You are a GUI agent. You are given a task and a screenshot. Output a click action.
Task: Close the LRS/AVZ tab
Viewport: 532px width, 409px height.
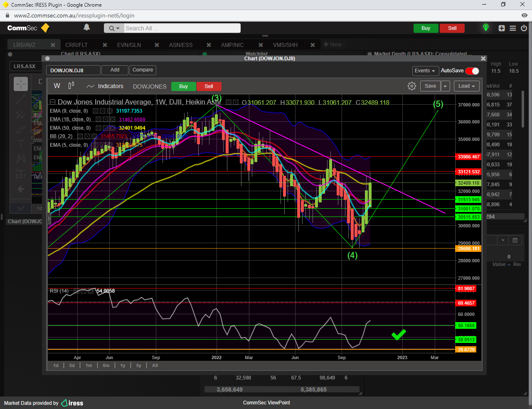[x=53, y=45]
